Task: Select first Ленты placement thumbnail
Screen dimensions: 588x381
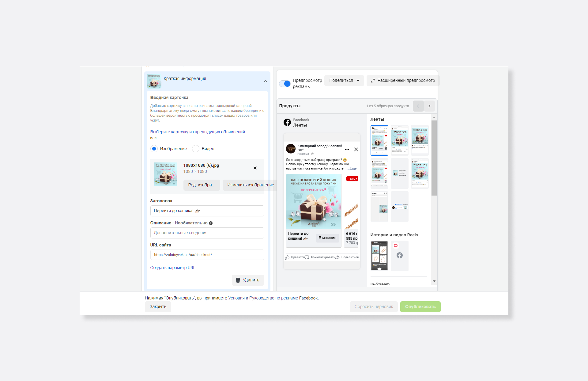Action: (x=379, y=140)
